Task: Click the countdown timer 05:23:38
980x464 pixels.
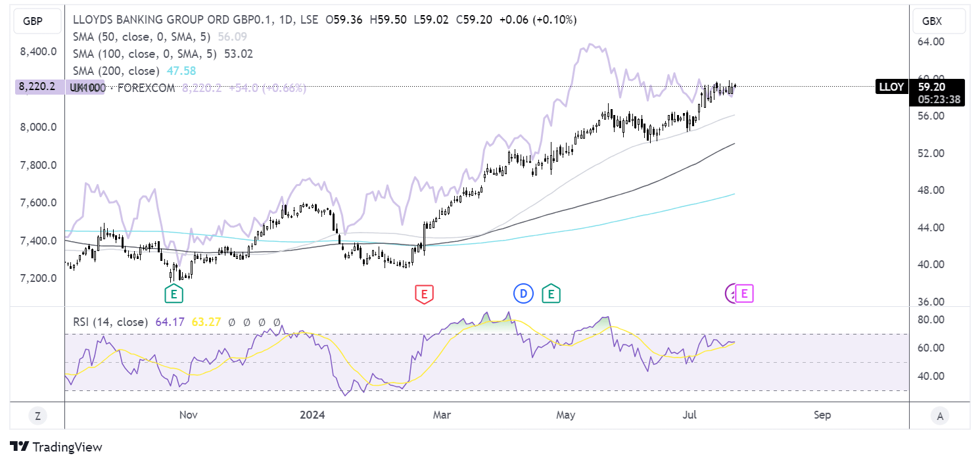Action: point(939,100)
